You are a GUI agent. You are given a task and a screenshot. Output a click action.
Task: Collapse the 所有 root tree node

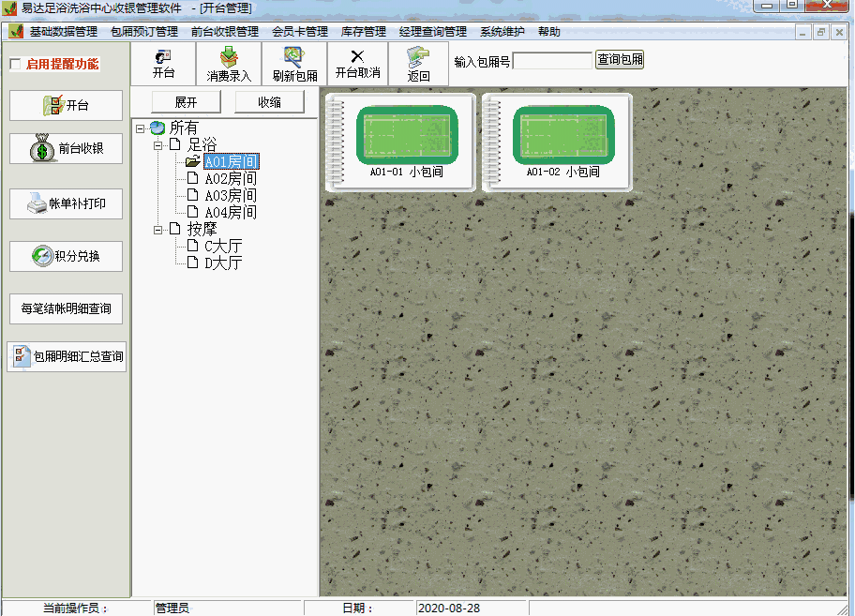pos(140,128)
